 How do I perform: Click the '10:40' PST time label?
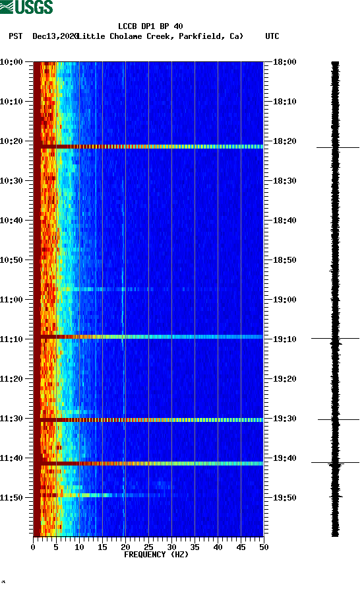click(x=11, y=221)
